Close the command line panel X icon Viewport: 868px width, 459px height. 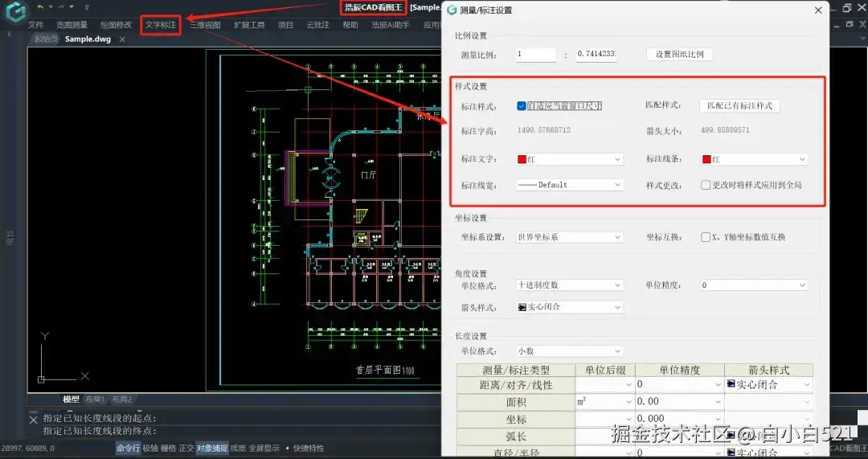point(33,420)
